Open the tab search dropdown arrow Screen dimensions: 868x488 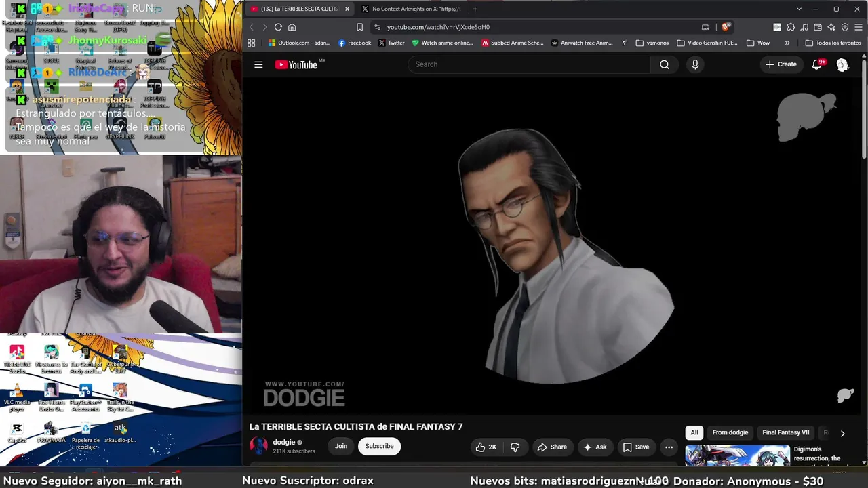tap(799, 9)
